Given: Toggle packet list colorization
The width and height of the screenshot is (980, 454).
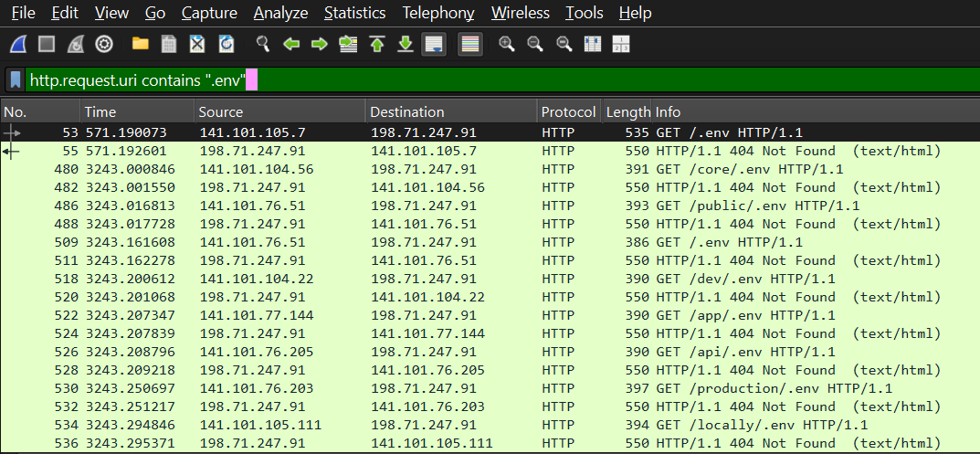Looking at the screenshot, I should coord(470,45).
